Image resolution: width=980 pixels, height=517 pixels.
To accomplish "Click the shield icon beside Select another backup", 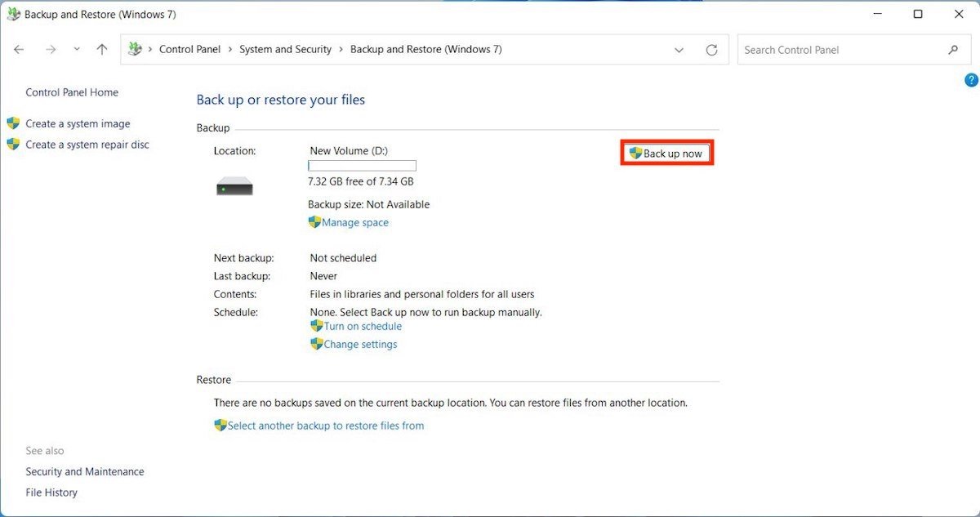I will (x=220, y=426).
